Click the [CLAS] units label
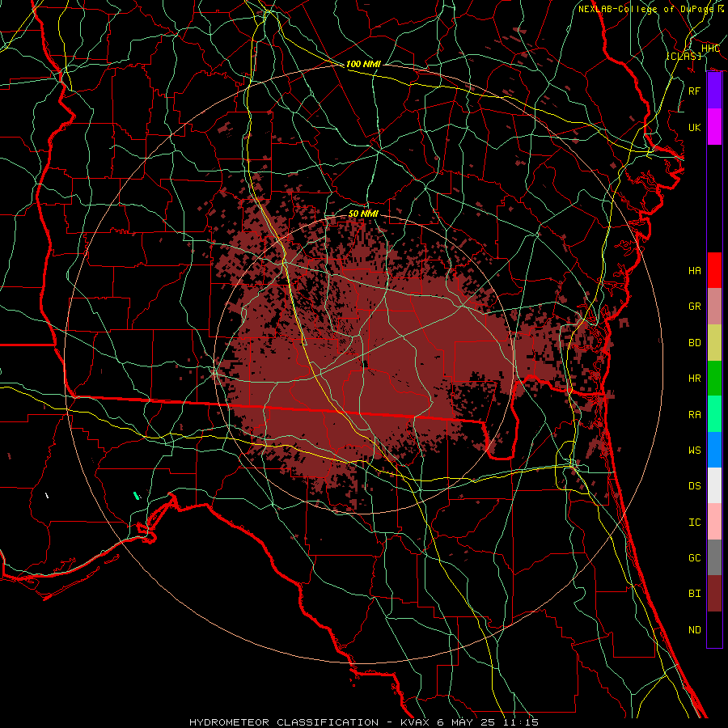Viewport: 728px width, 728px height. point(684,56)
